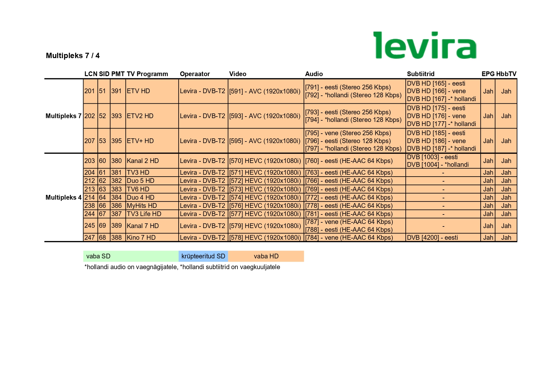555x392 pixels.
Task: Click the 'Operaator' column header
Action: click(x=195, y=74)
